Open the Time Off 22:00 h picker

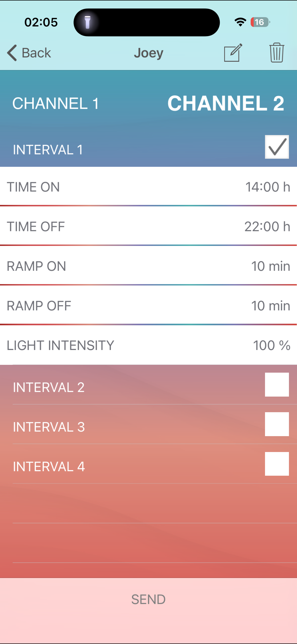(x=267, y=227)
